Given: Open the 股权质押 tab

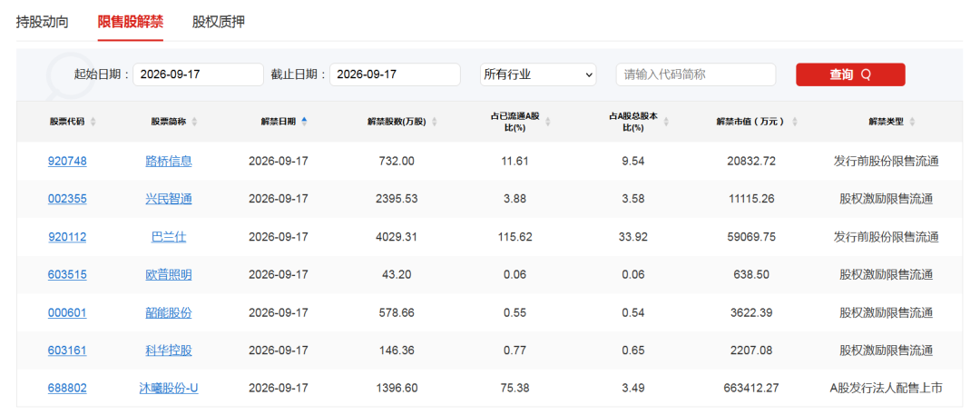Looking at the screenshot, I should point(219,23).
